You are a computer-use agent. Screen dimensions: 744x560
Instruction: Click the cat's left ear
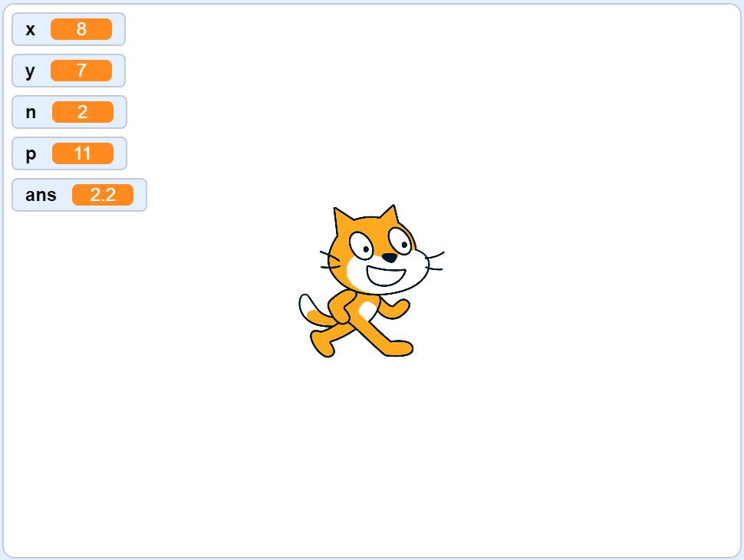click(x=343, y=220)
